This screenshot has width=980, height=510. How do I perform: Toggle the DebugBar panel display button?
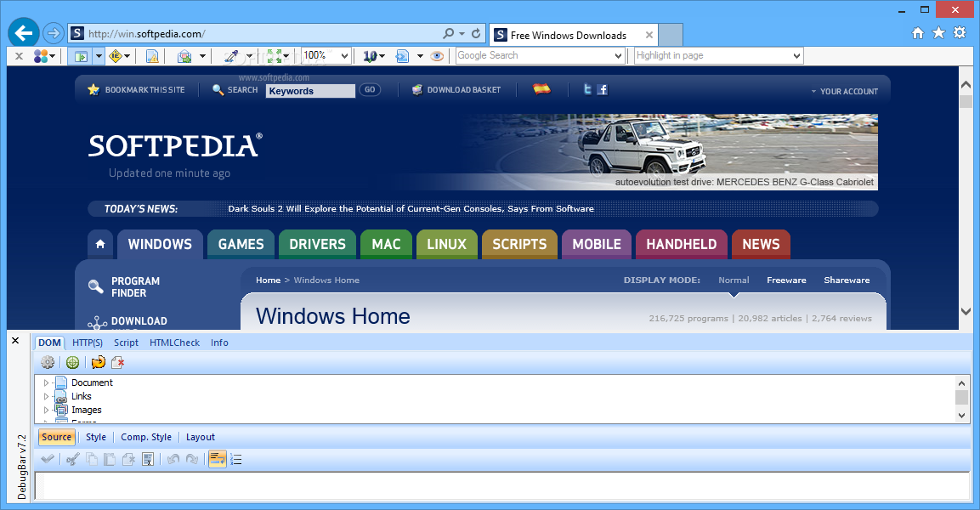click(x=81, y=56)
